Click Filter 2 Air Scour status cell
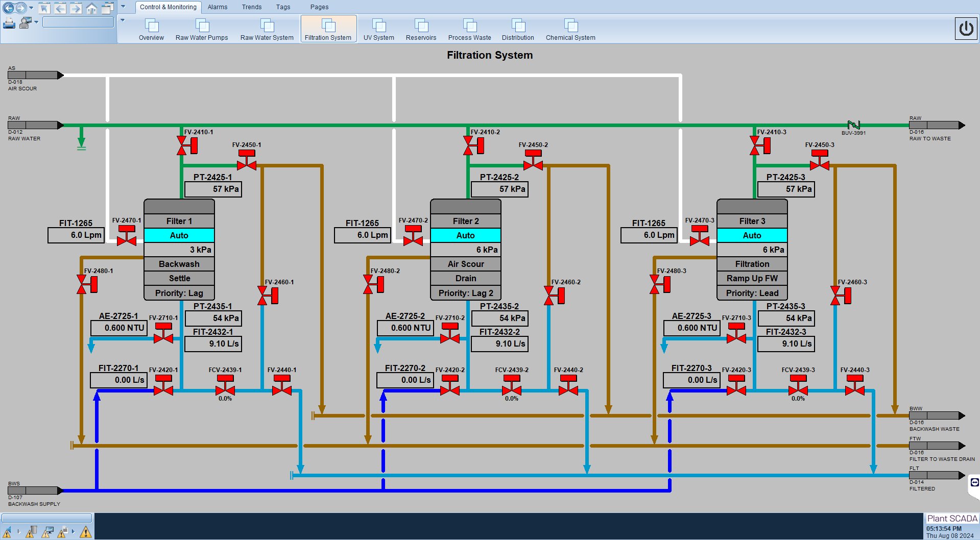 pyautogui.click(x=466, y=264)
